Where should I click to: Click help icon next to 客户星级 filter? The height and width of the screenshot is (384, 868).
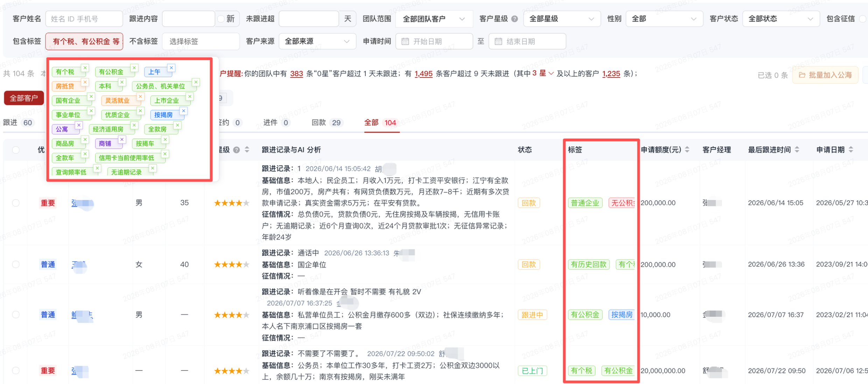(514, 19)
